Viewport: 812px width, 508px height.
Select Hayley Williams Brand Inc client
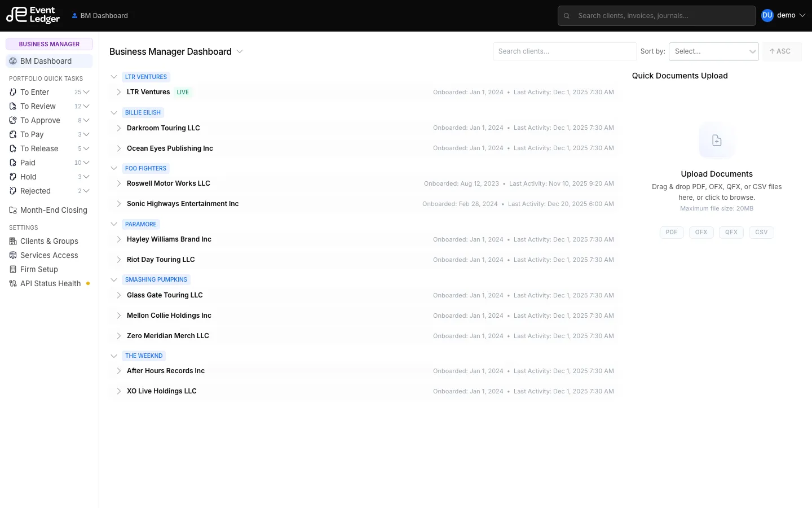(169, 239)
